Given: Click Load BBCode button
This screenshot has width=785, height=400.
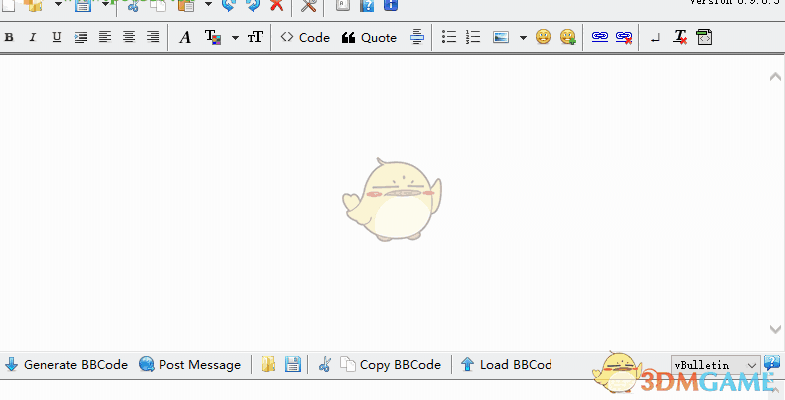Looking at the screenshot, I should pyautogui.click(x=506, y=365).
